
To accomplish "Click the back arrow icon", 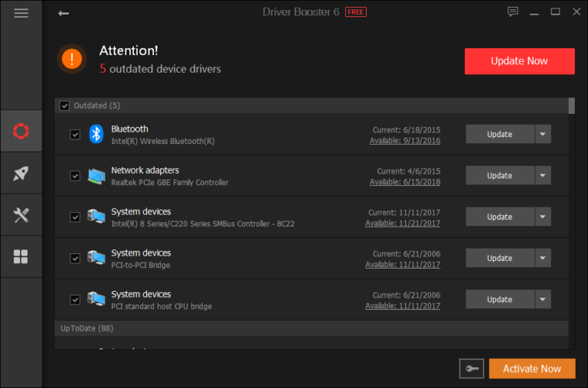I will 64,13.
